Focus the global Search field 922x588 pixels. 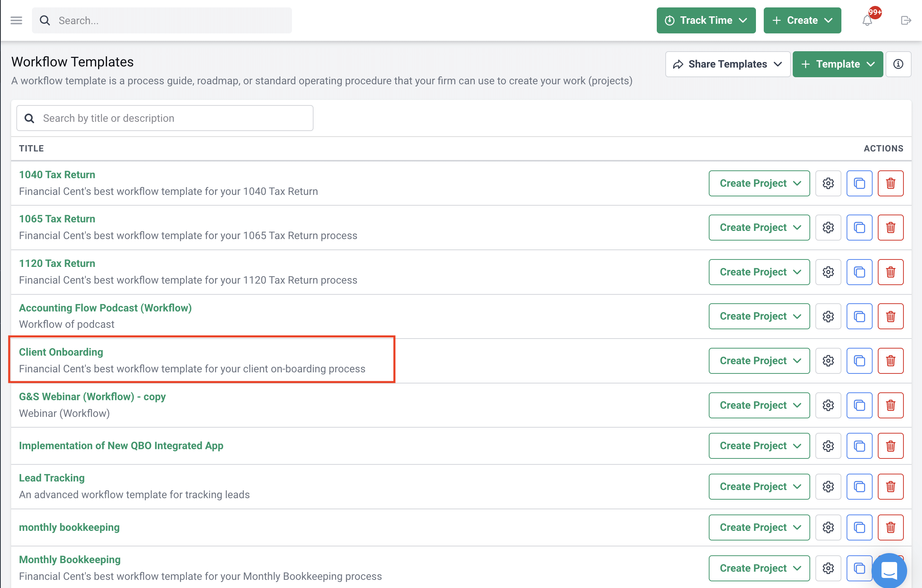(162, 20)
